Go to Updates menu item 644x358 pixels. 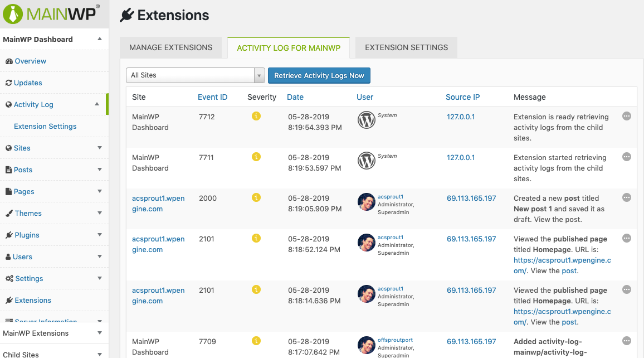coord(28,83)
